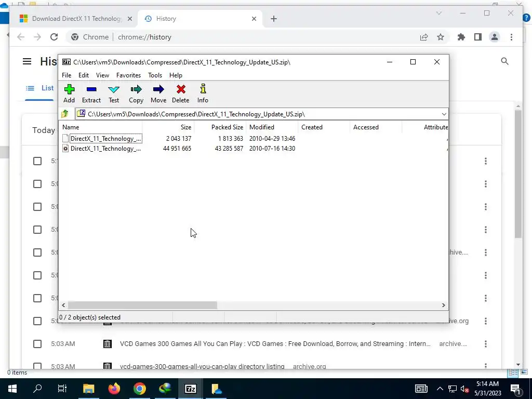
Task: Open the View menu in 7-Zip
Action: click(x=102, y=75)
